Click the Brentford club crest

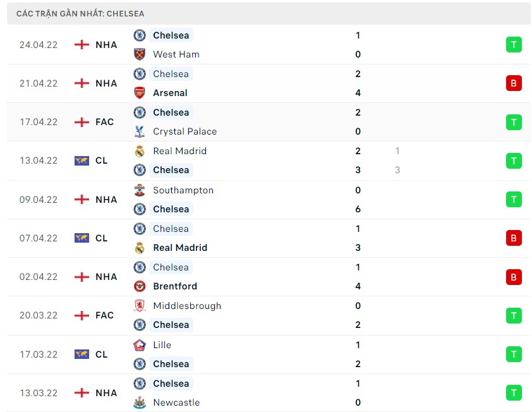[140, 286]
